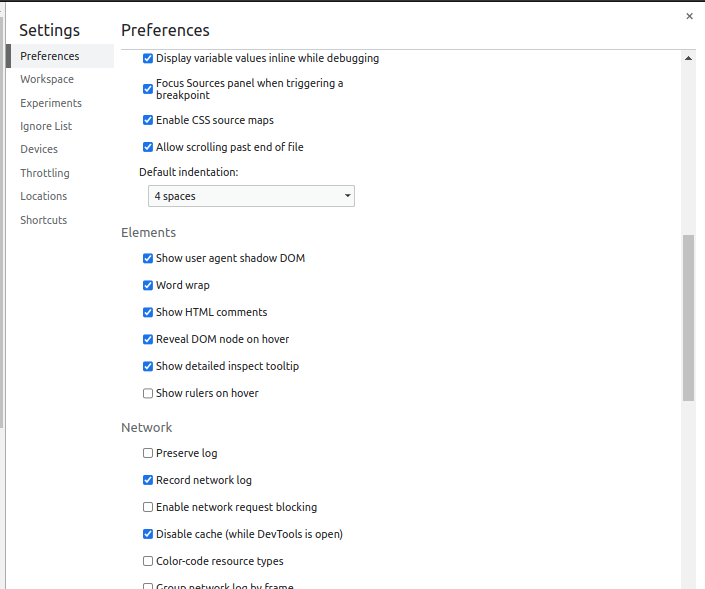705x589 pixels.
Task: Toggle Show rulers on hover
Action: click(148, 393)
